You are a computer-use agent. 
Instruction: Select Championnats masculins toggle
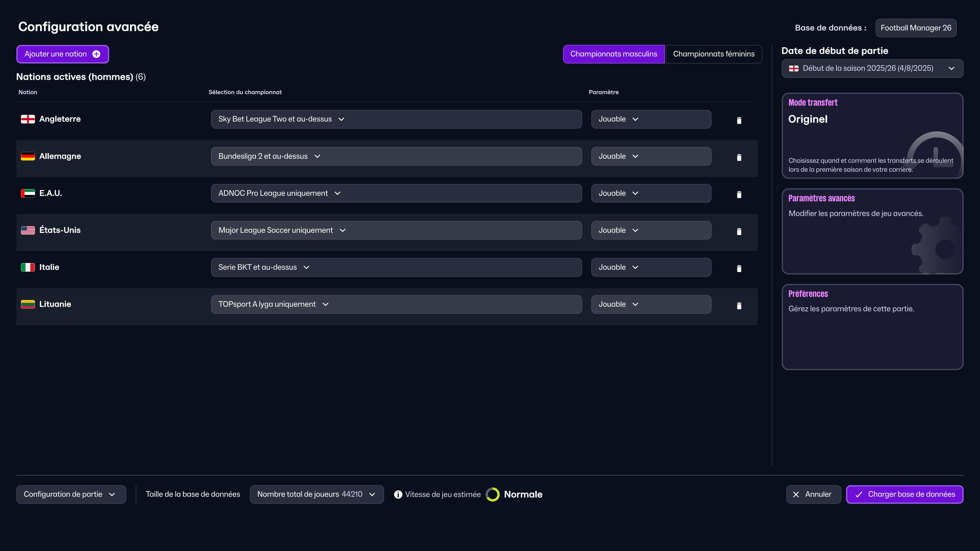613,54
